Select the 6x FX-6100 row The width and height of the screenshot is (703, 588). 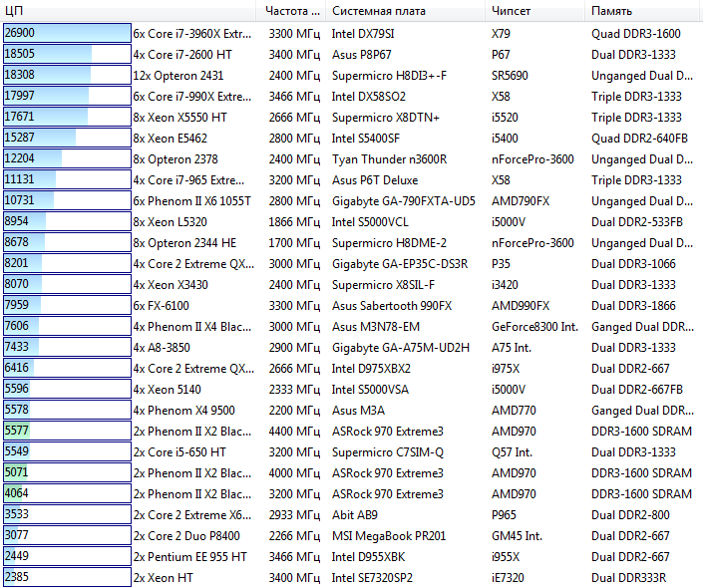pyautogui.click(x=351, y=306)
